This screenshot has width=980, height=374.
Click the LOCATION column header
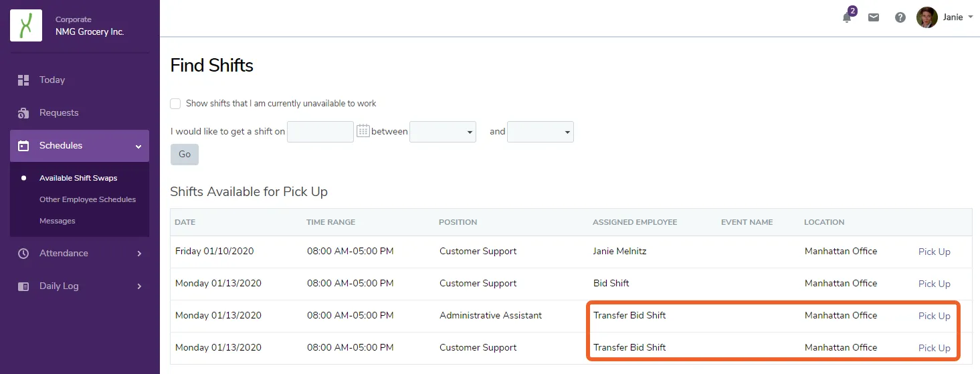[x=824, y=222]
